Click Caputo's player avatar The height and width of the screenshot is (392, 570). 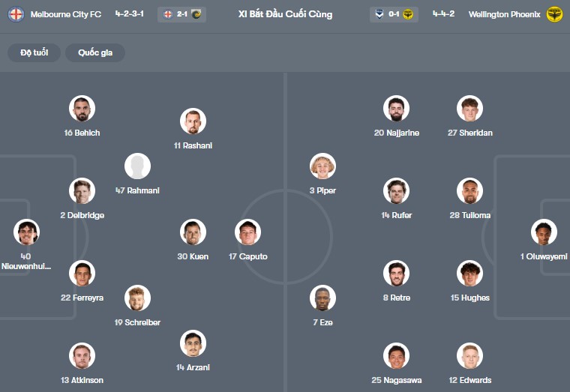tap(247, 232)
